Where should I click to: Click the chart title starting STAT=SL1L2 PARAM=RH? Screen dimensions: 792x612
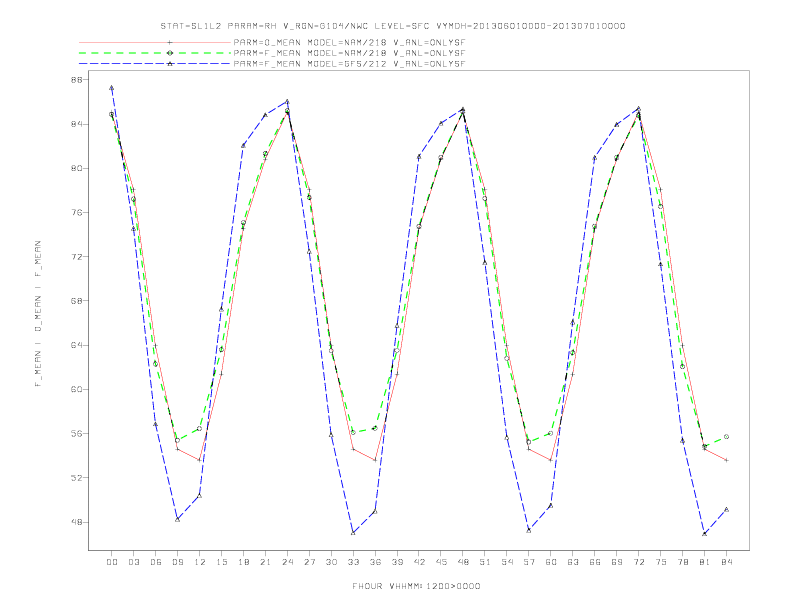click(392, 26)
